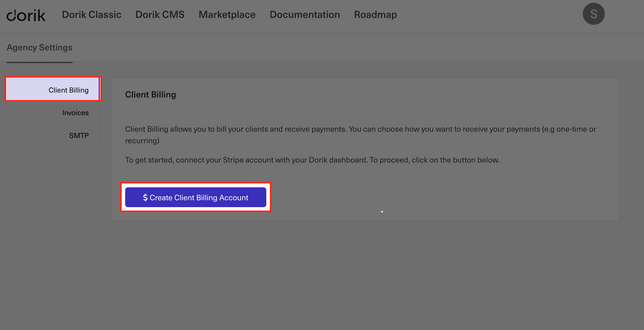Viewport: 644px width, 330px height.
Task: Click the 'Client Billing allows you to bill' paragraph
Action: pyautogui.click(x=360, y=135)
